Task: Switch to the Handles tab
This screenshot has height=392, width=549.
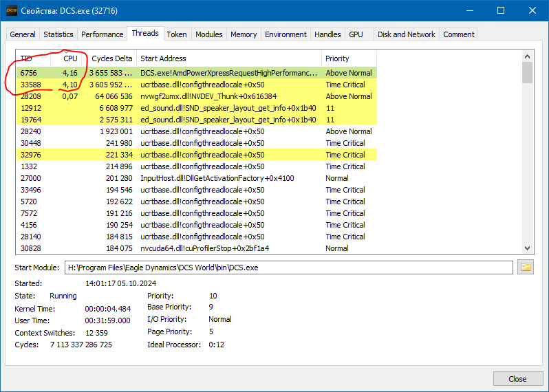Action: [x=327, y=34]
